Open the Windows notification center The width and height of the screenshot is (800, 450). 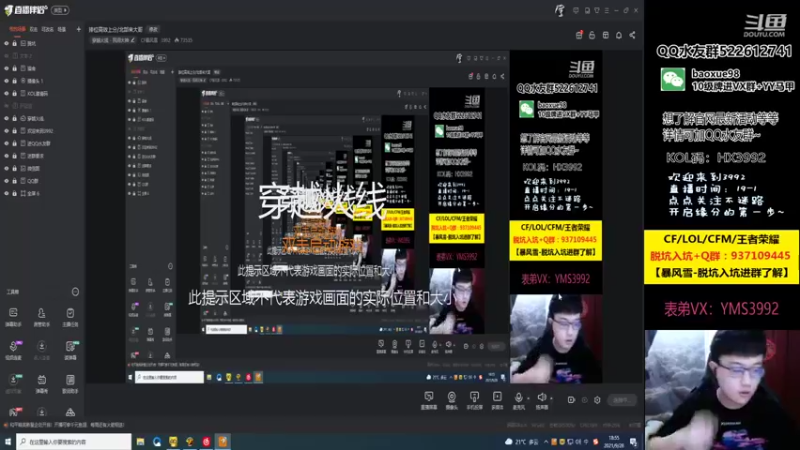(633, 442)
